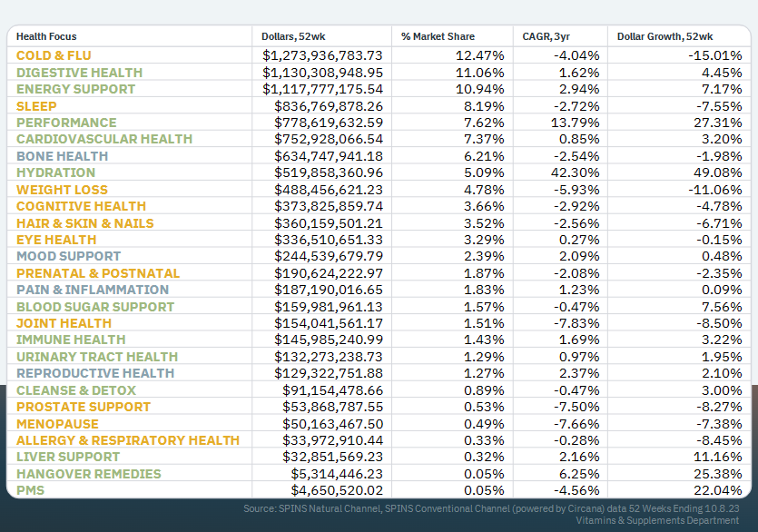Select the PAIN & INFLAMMATION row label
758x532 pixels.
(93, 290)
